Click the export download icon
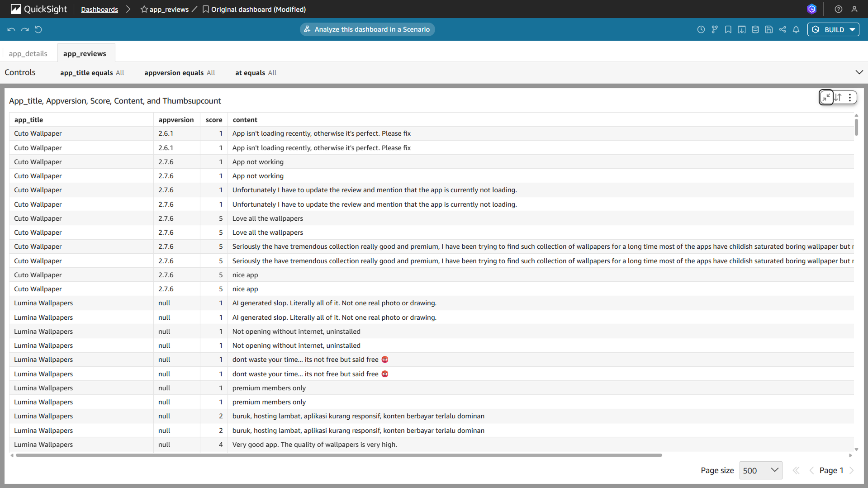868x488 pixels. click(x=742, y=29)
